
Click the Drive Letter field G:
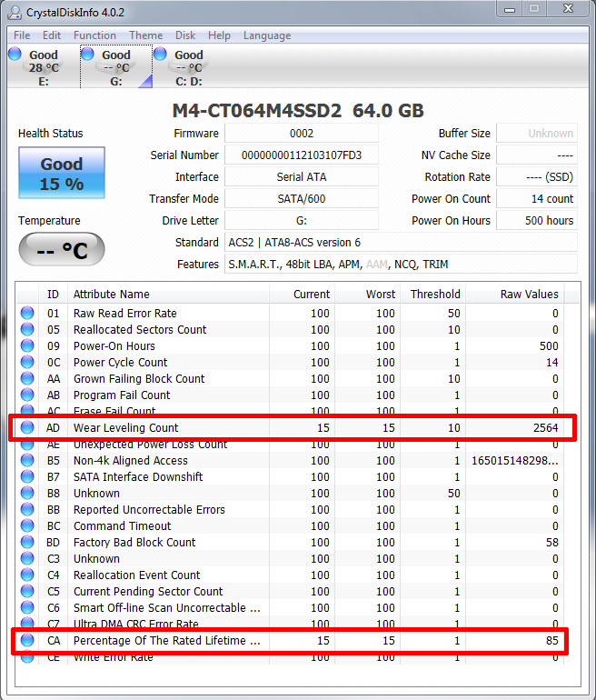click(302, 221)
